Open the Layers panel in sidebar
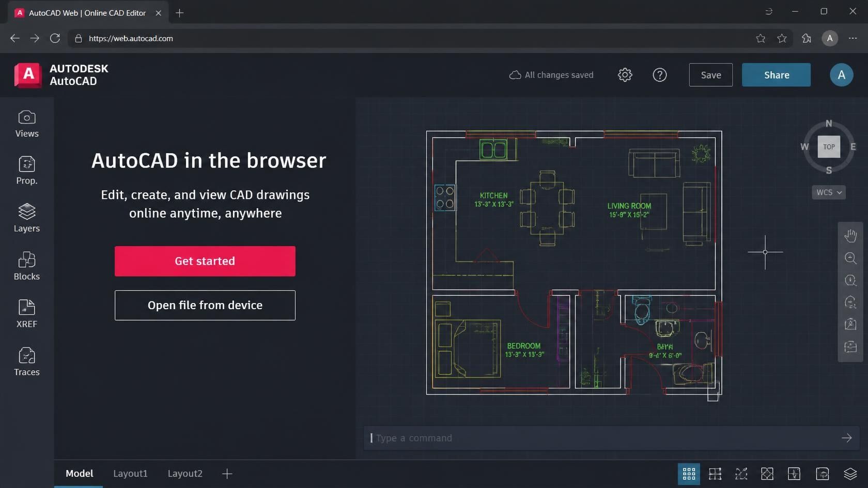 point(27,218)
